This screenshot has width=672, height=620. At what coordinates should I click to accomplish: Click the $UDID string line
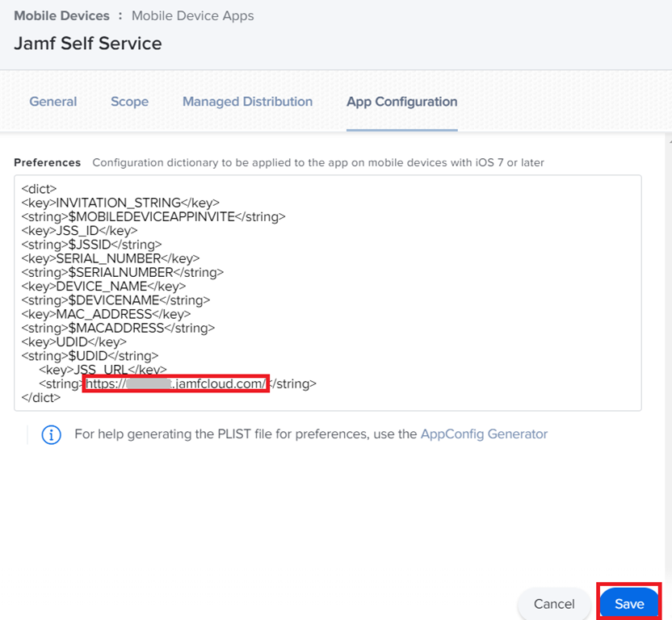point(90,356)
